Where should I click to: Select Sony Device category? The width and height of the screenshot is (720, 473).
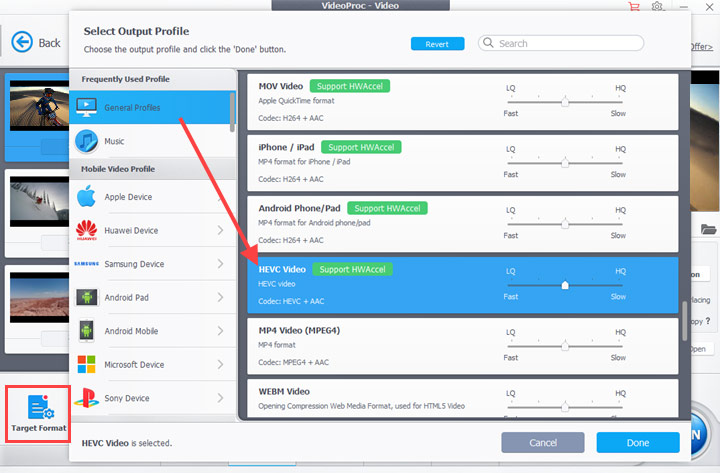pos(150,398)
